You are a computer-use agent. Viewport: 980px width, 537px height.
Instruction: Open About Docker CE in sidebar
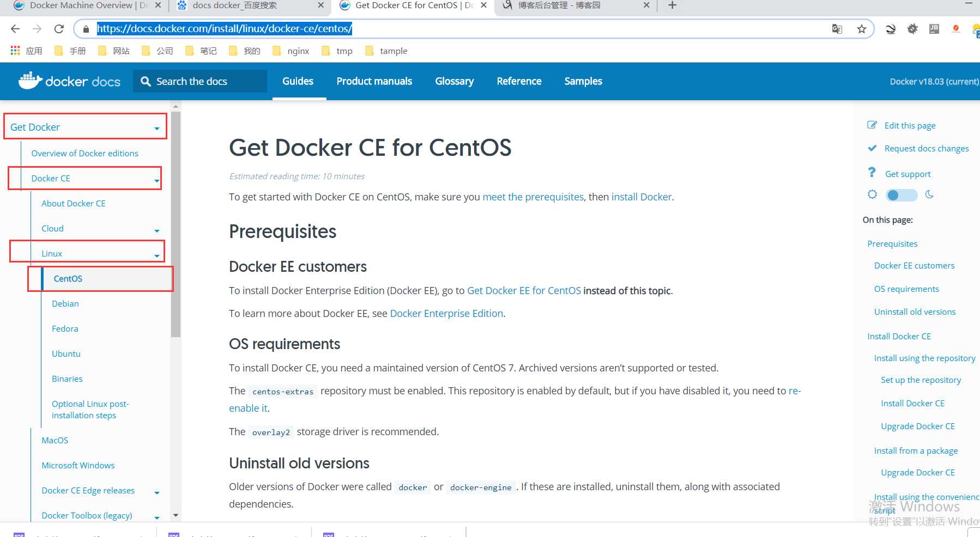click(x=74, y=203)
